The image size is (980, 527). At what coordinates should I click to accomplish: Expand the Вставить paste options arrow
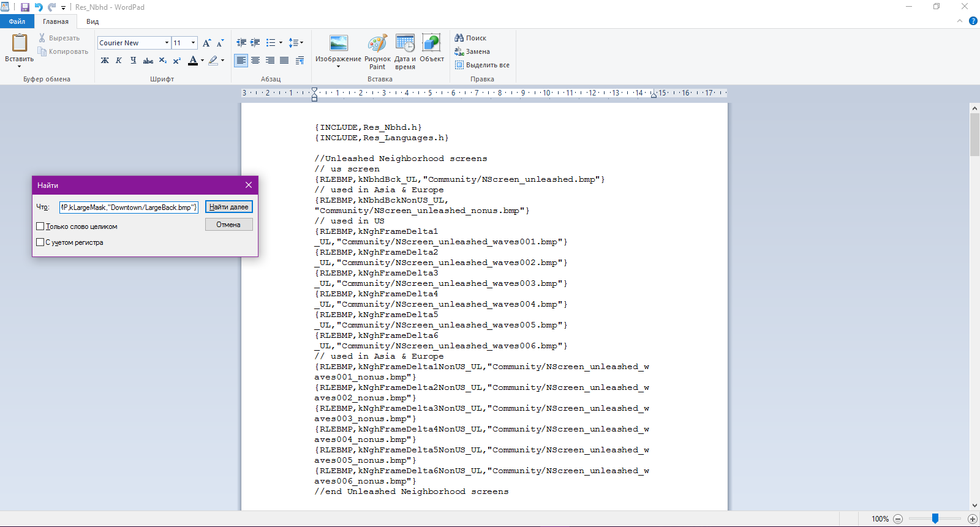pos(20,66)
